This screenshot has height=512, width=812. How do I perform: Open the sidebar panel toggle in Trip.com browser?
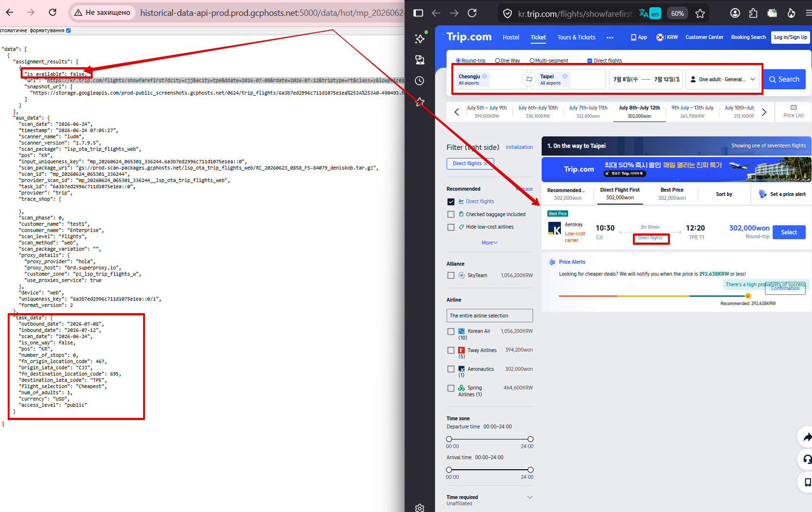(x=418, y=13)
